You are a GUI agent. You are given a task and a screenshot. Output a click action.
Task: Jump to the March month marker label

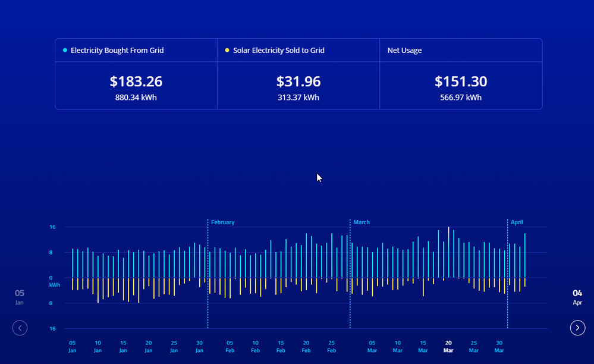[362, 222]
